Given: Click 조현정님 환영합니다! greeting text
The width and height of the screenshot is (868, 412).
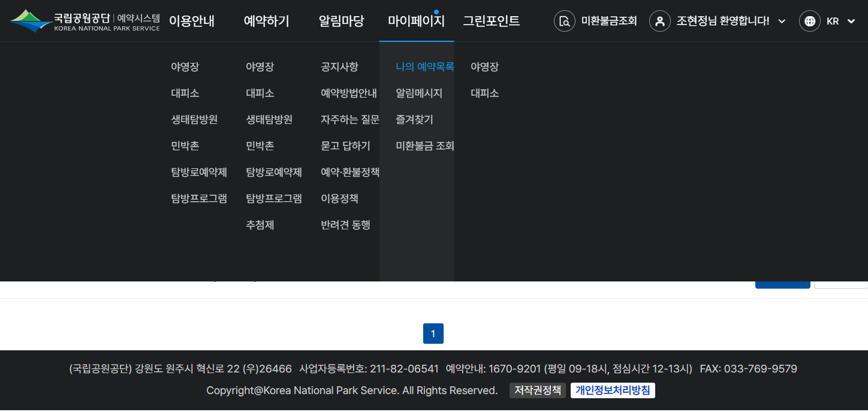Looking at the screenshot, I should pos(723,22).
